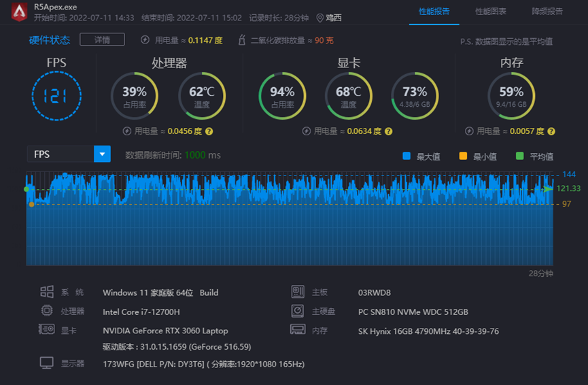Click the question mark beside processor power usage
The width and height of the screenshot is (588, 385).
(x=209, y=131)
